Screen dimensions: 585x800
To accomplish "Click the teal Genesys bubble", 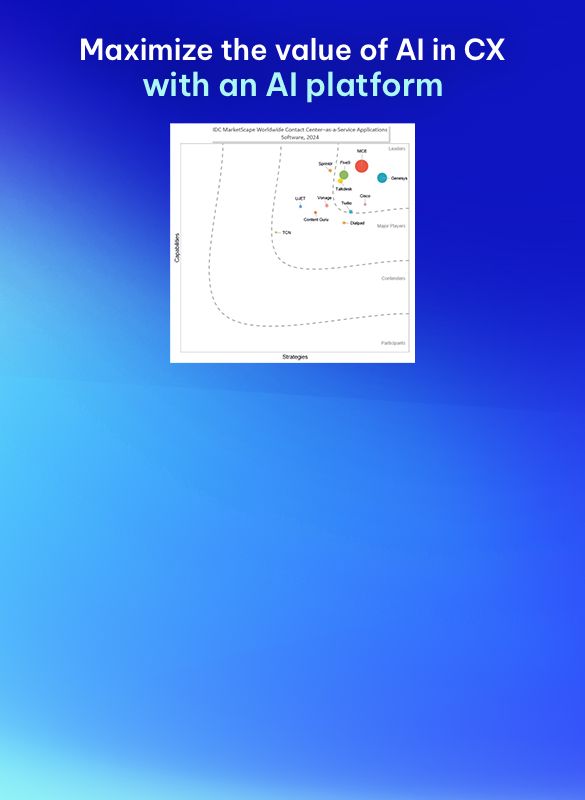I will coord(382,178).
